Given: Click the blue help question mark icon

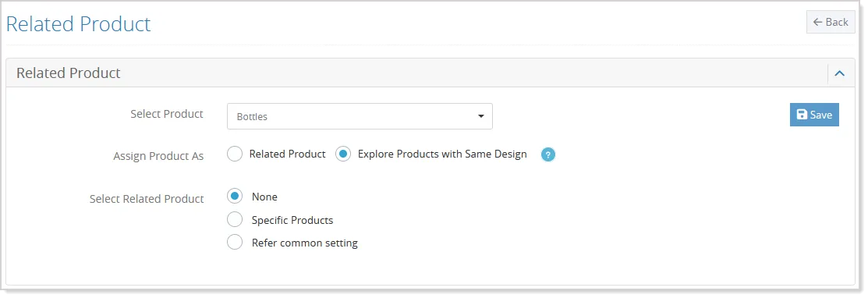Looking at the screenshot, I should tap(547, 154).
